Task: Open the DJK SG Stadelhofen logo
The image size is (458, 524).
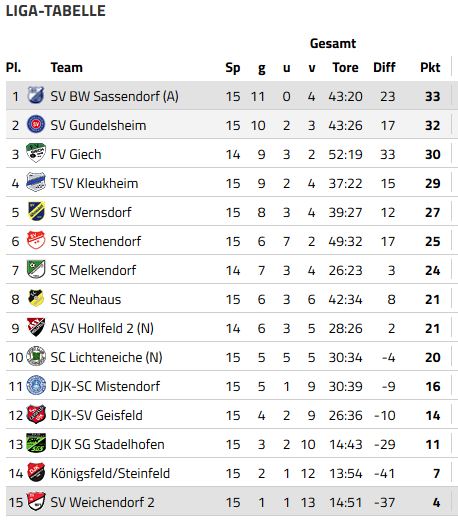Action: (x=36, y=443)
